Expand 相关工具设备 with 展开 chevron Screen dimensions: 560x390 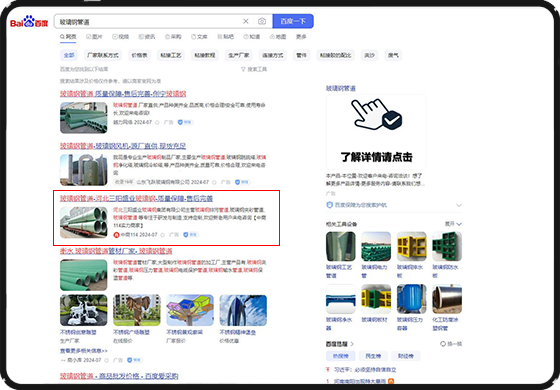pyautogui.click(x=453, y=224)
